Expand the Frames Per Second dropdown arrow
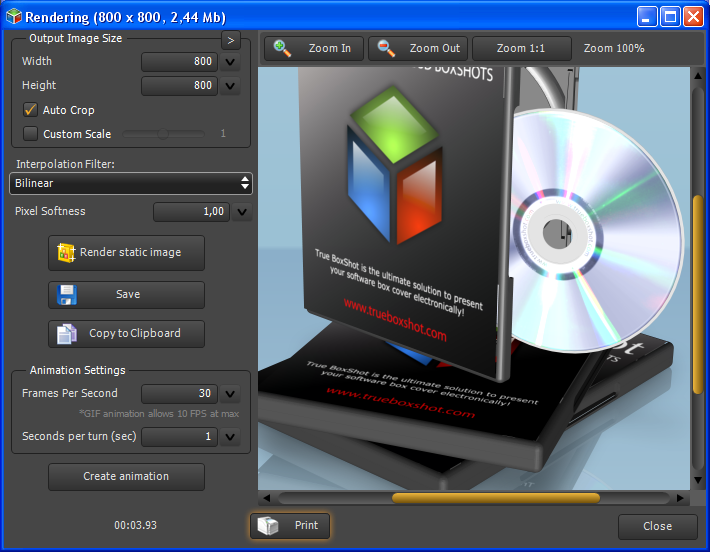The image size is (710, 552). (x=230, y=394)
